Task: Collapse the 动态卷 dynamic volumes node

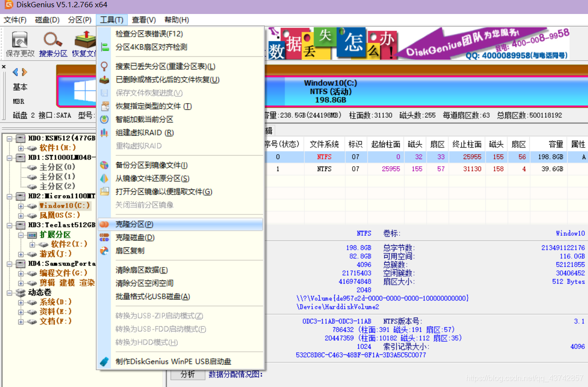Action: coord(10,293)
